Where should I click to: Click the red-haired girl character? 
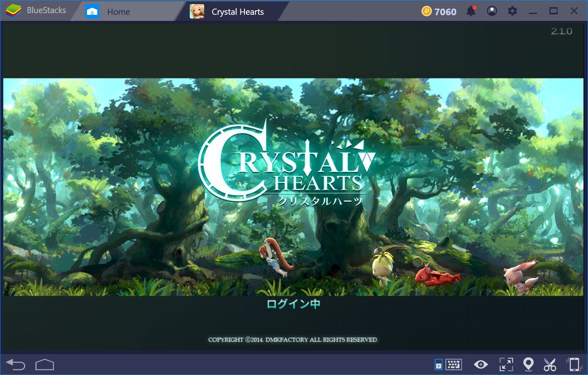(x=276, y=257)
